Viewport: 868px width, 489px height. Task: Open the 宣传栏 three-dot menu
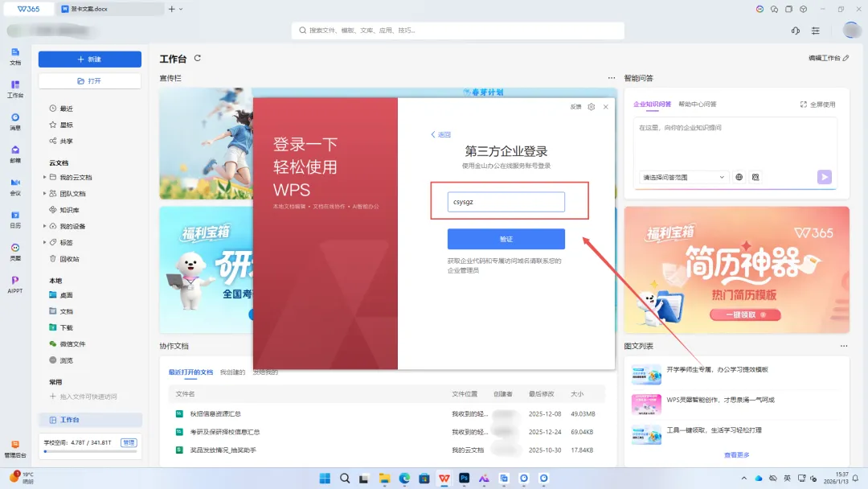point(611,78)
